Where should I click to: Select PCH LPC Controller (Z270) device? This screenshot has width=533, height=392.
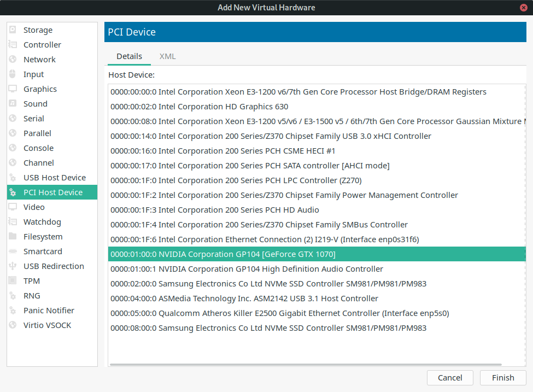coord(317,180)
